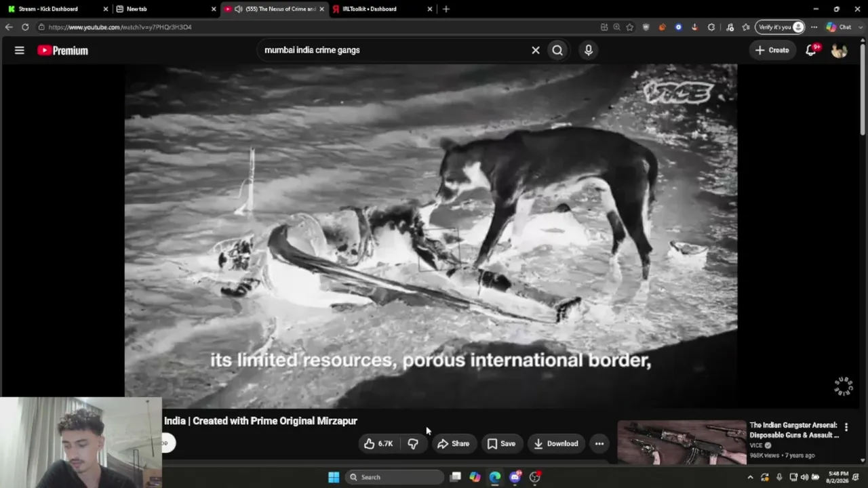The width and height of the screenshot is (868, 488).
Task: Open the browser zoom control
Action: pyautogui.click(x=616, y=27)
